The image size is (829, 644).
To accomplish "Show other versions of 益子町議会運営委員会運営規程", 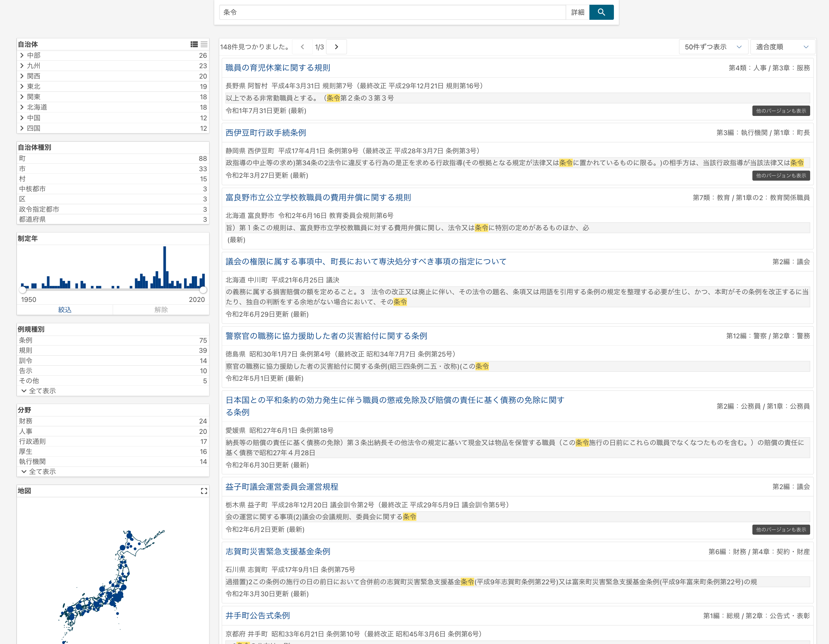I will coord(781,530).
